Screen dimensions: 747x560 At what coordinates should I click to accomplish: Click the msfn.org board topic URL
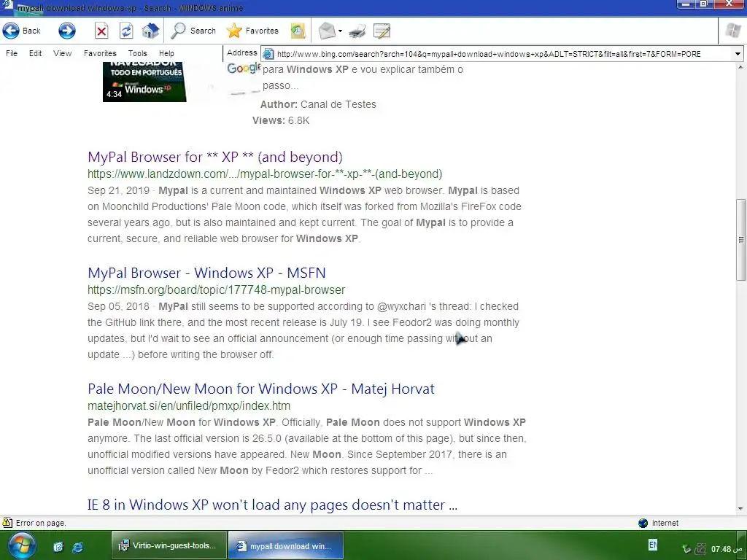216,289
